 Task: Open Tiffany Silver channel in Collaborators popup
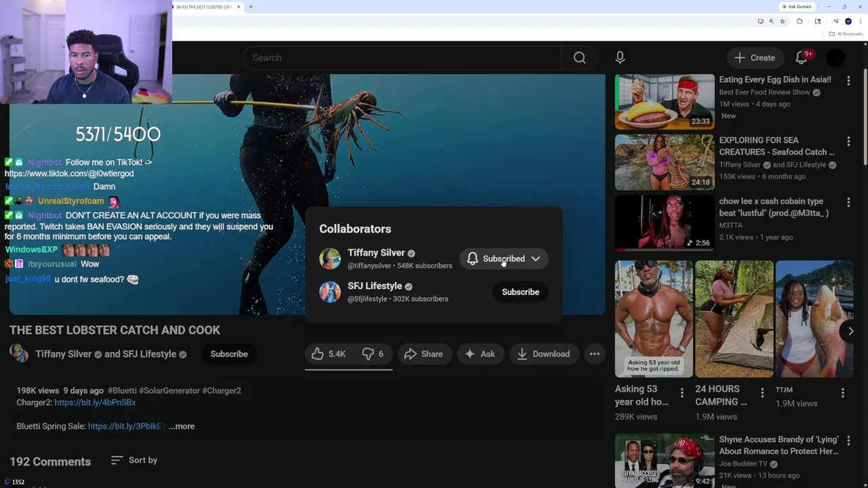pyautogui.click(x=376, y=253)
